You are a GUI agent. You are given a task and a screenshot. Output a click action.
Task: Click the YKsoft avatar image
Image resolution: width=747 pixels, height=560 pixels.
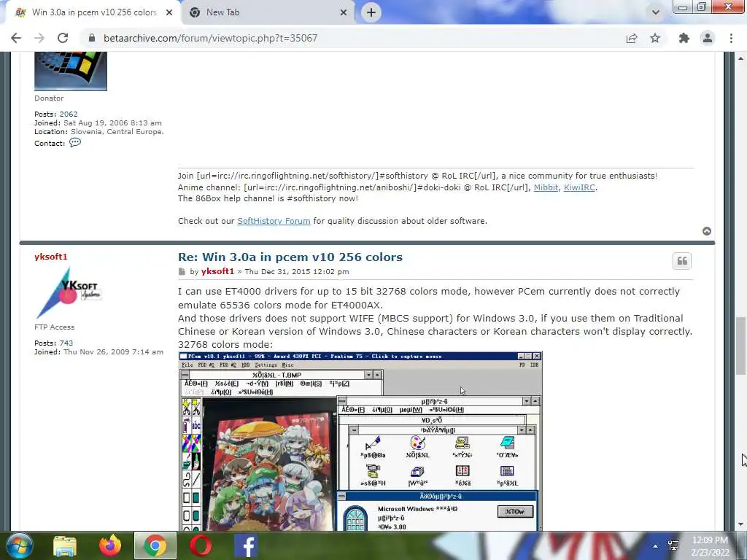tap(69, 293)
